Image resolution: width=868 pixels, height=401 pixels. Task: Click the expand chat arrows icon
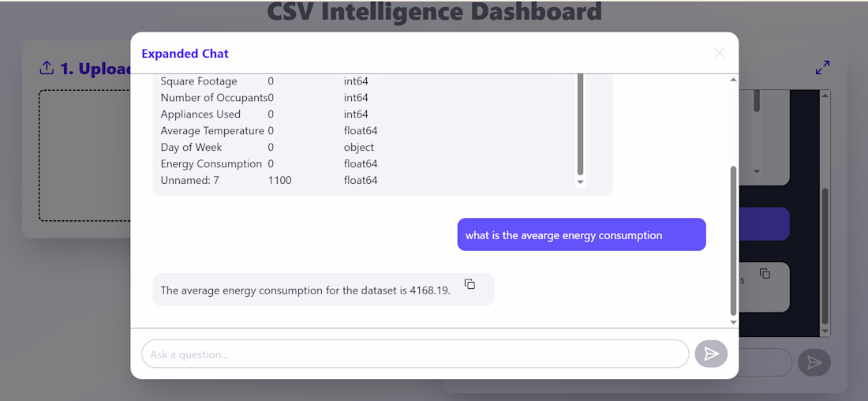pyautogui.click(x=822, y=68)
